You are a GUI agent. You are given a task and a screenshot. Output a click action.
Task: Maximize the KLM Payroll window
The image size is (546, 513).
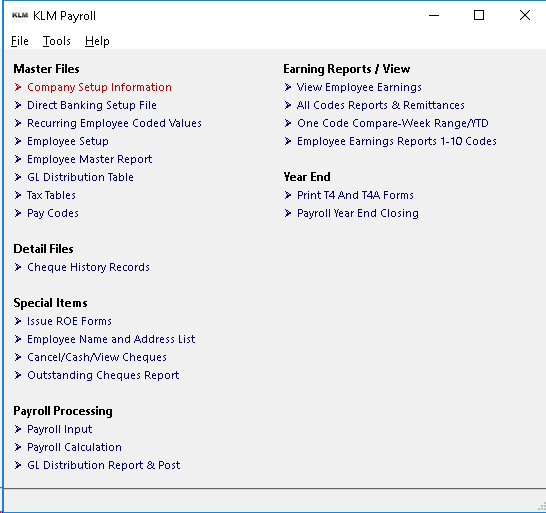[479, 15]
